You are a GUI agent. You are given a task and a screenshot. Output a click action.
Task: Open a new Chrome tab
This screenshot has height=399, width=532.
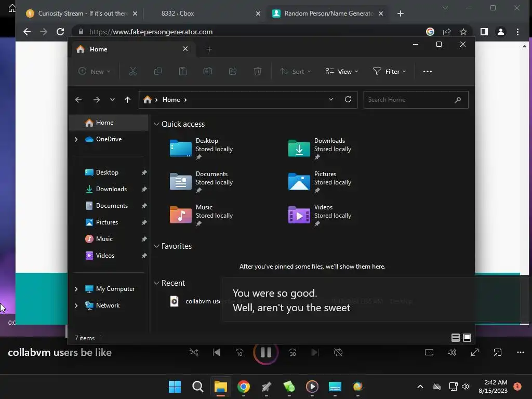401,13
